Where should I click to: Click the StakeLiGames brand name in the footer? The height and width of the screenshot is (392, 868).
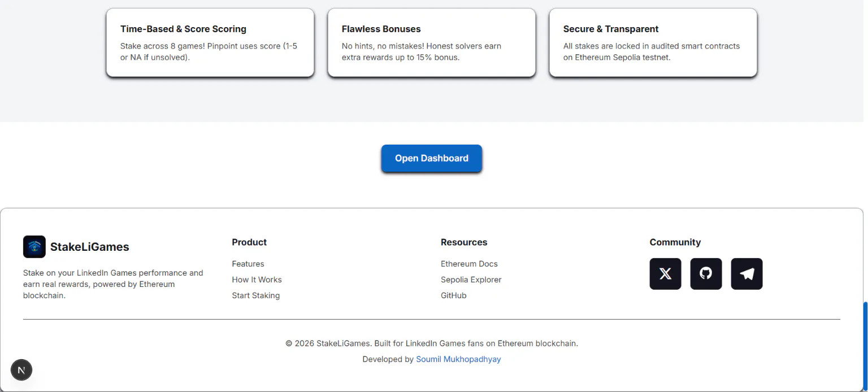point(90,247)
